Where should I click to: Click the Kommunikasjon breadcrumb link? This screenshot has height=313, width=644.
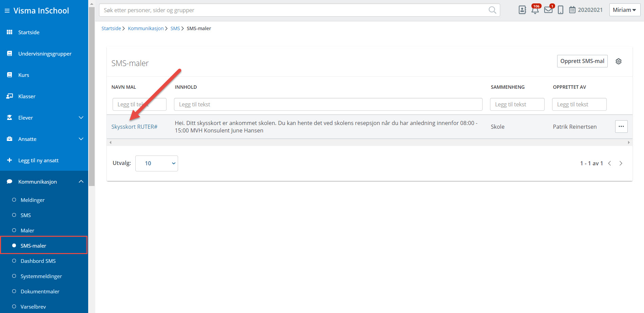click(x=145, y=28)
